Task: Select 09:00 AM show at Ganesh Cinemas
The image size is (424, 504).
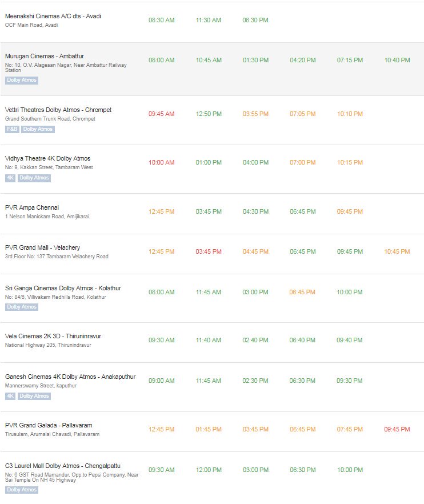Action: [x=161, y=381]
